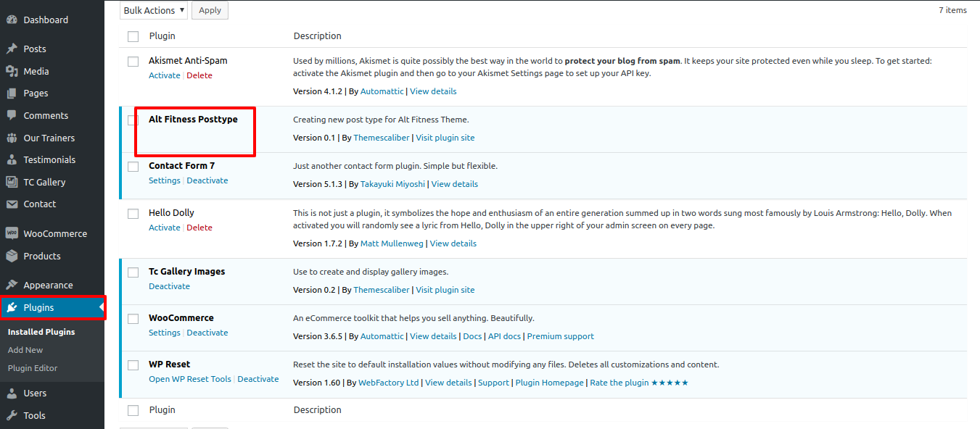Screen dimensions: 980x429
Task: Open Media via its sidebar icon
Action: (12, 71)
